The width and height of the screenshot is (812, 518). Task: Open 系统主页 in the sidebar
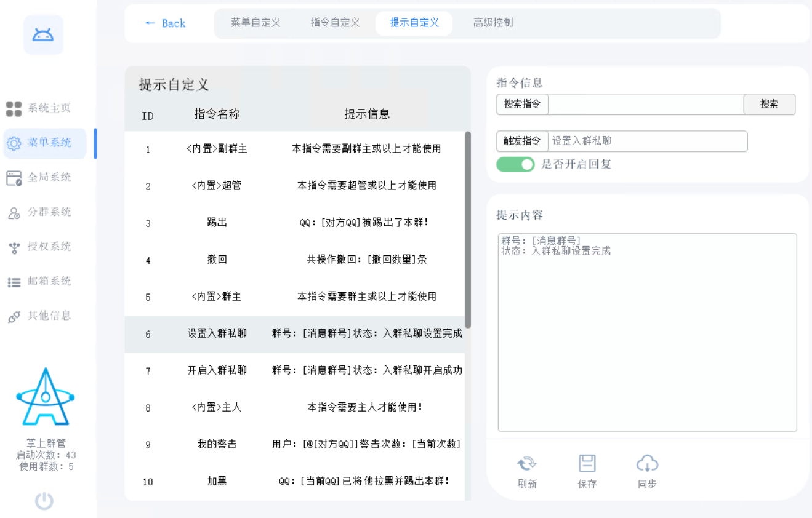[38, 108]
